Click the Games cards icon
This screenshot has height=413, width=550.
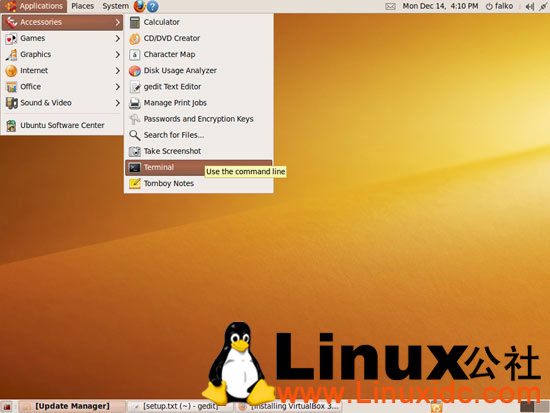click(x=11, y=38)
